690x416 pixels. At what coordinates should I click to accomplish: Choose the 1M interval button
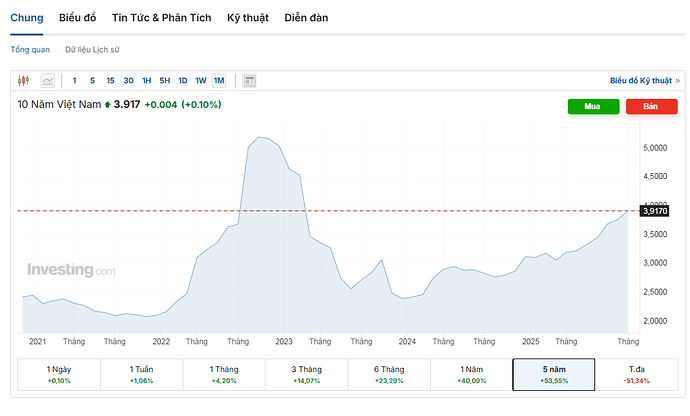point(219,80)
